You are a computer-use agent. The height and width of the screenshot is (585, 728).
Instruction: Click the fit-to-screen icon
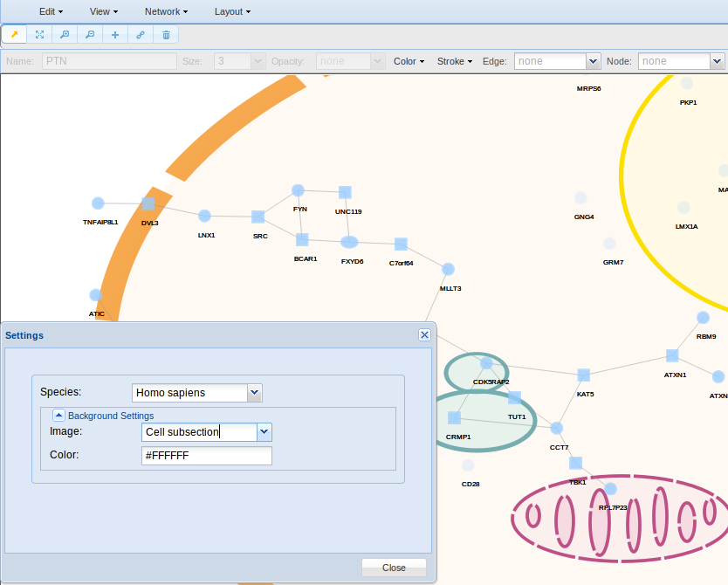click(x=39, y=35)
